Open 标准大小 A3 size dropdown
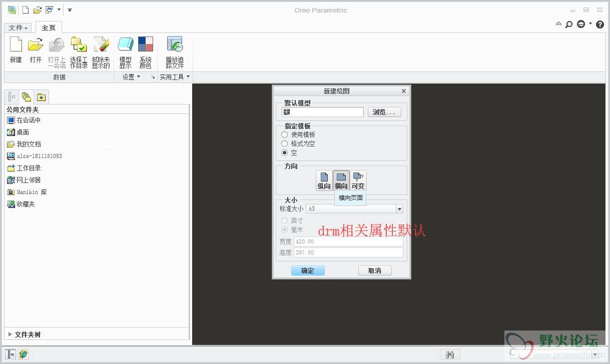Screen dimensions: 610x364 pos(399,209)
